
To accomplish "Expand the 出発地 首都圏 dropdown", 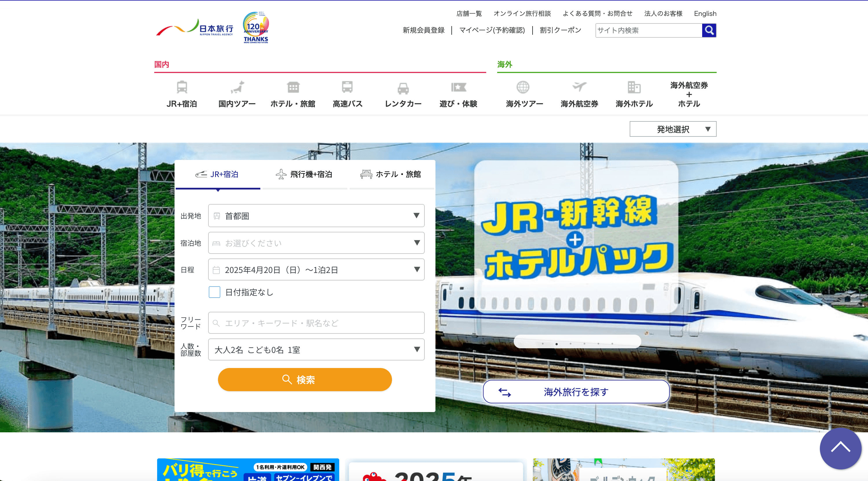I will [x=316, y=216].
